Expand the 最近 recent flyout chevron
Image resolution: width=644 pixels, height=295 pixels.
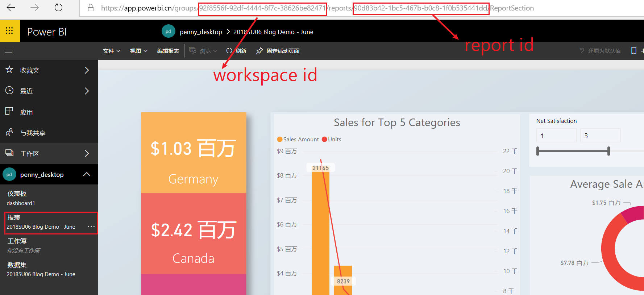(x=87, y=91)
